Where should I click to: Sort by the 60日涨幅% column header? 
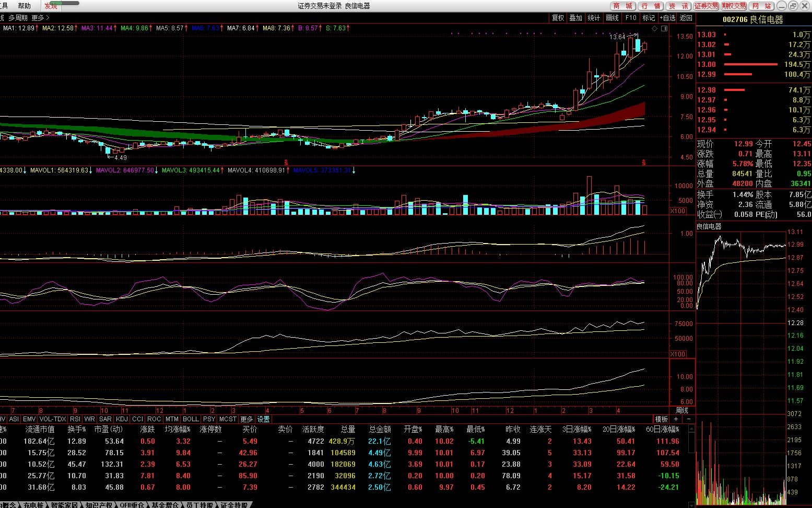pos(663,429)
